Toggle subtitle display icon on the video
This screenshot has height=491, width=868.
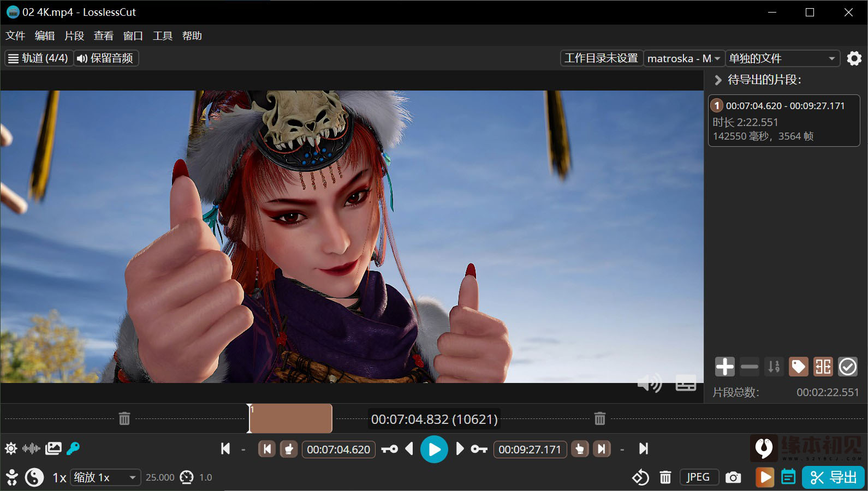click(x=686, y=383)
